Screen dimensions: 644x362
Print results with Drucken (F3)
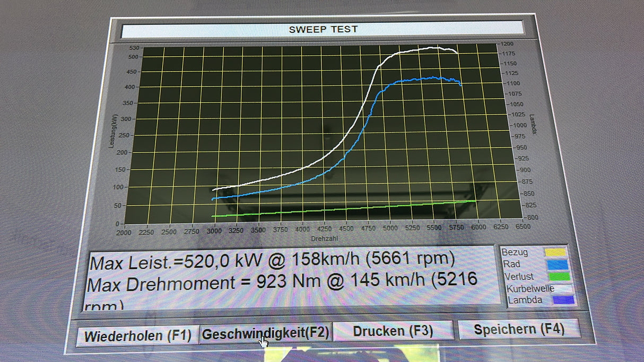pos(393,331)
